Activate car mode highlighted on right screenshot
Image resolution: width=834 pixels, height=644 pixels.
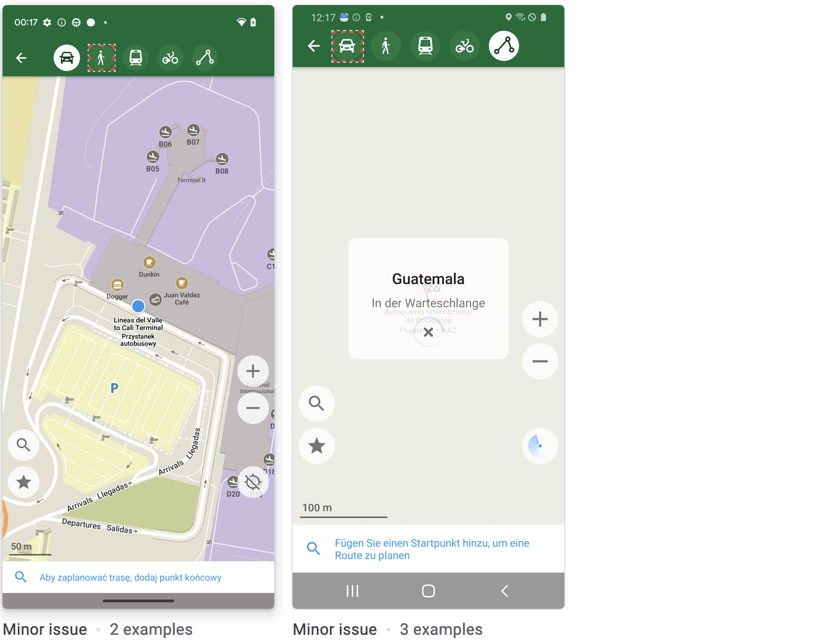click(x=347, y=45)
